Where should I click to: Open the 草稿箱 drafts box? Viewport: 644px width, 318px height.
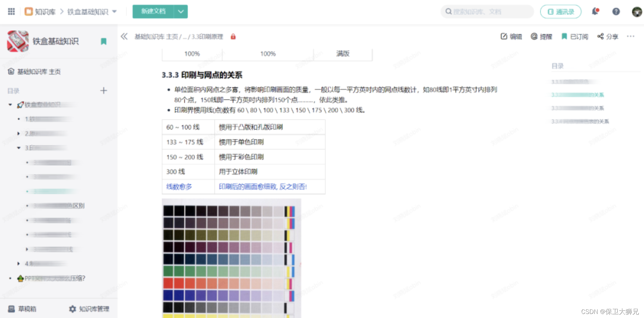click(22, 309)
